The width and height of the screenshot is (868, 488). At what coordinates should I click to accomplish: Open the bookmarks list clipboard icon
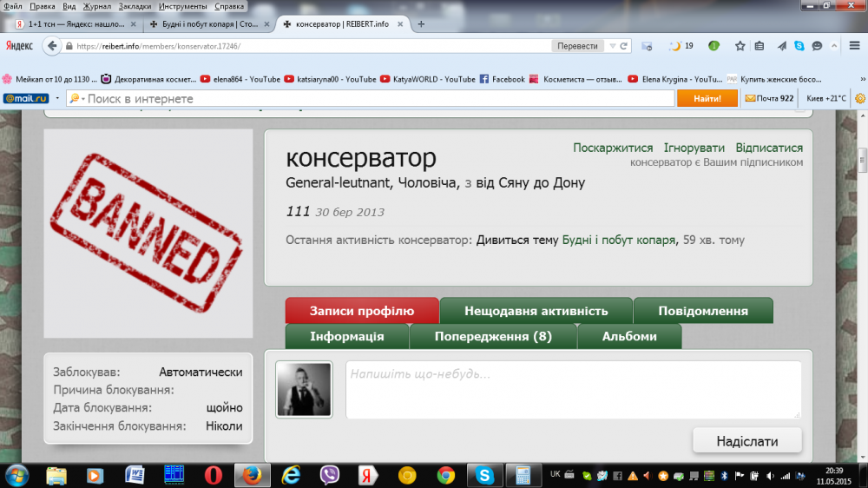click(759, 46)
